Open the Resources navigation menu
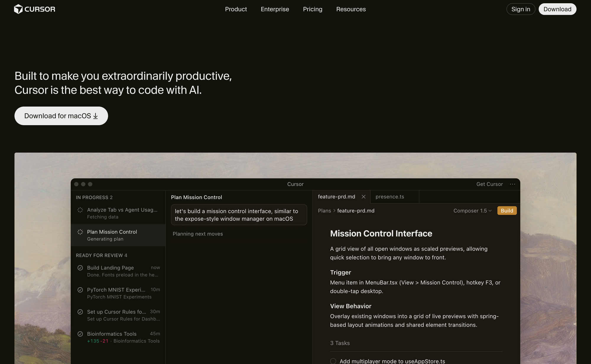Screen dimensions: 591x364 [351, 9]
